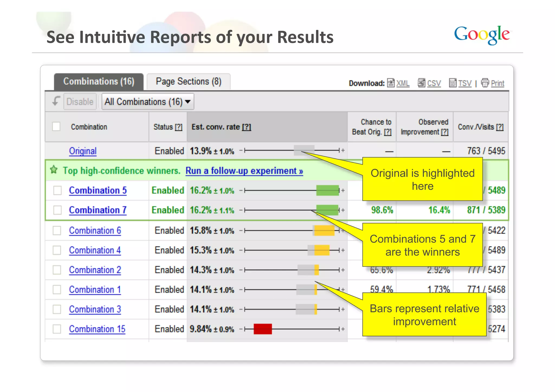
Task: Check the Combination 1 checkbox
Action: pyautogui.click(x=57, y=289)
